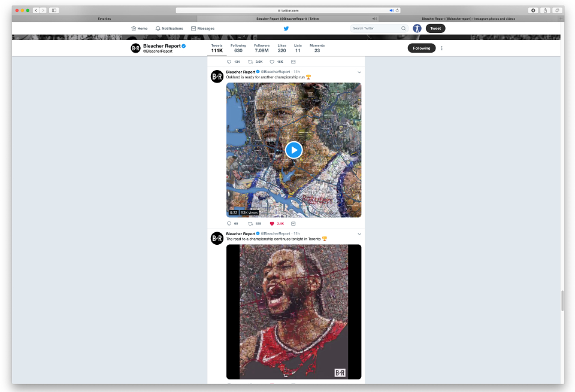This screenshot has width=575, height=392.
Task: Share Oakland tweet via Direct Message icon
Action: click(x=293, y=223)
